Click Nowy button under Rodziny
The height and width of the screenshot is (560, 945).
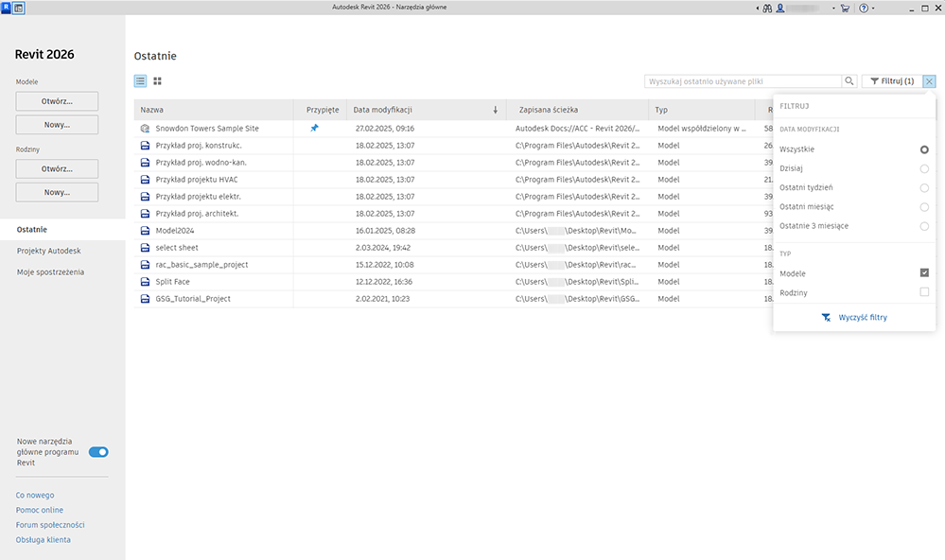tap(57, 192)
